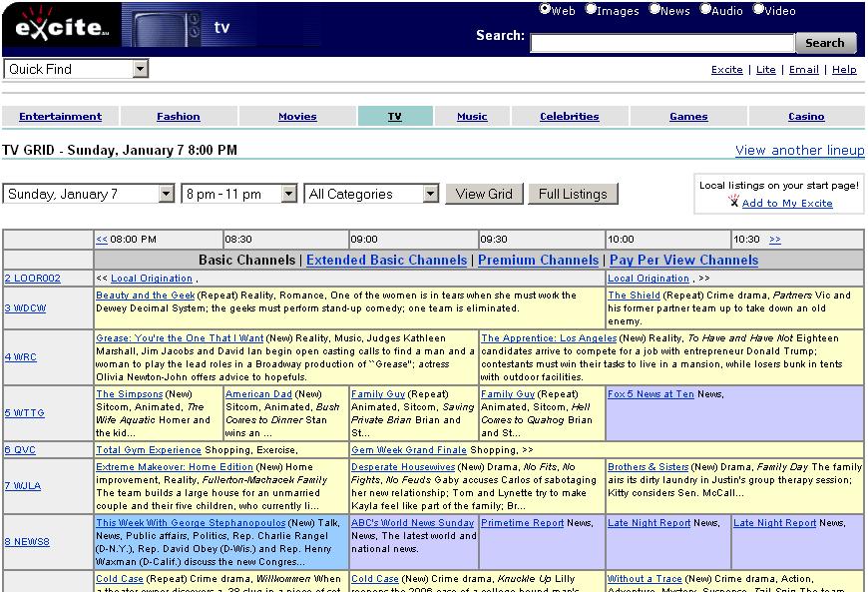Open the Help header link
The image size is (868, 592).
click(844, 69)
